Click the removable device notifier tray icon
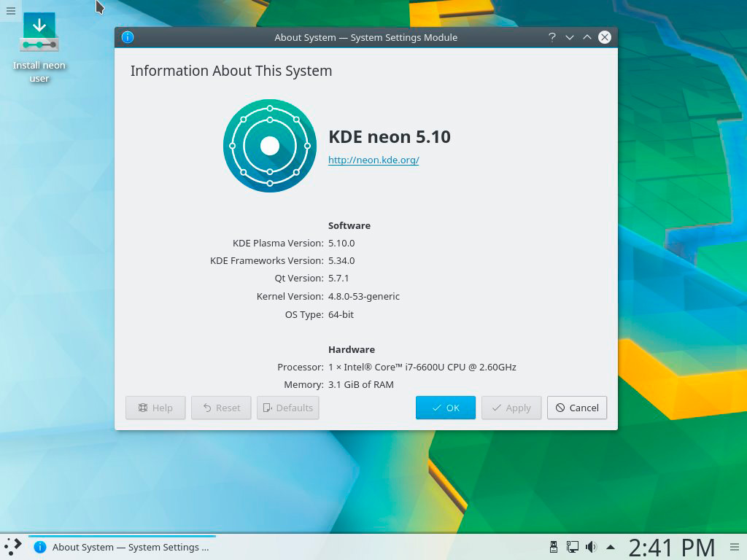The image size is (747, 560). point(554,547)
